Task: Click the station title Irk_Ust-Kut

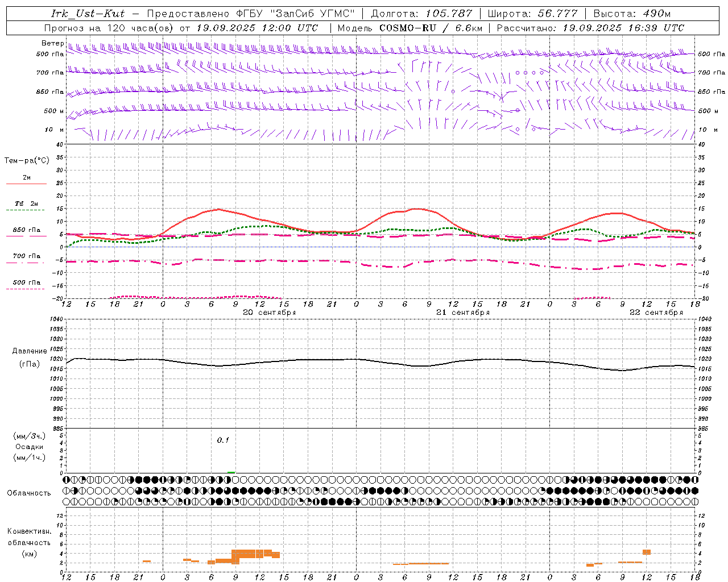Action: click(88, 14)
